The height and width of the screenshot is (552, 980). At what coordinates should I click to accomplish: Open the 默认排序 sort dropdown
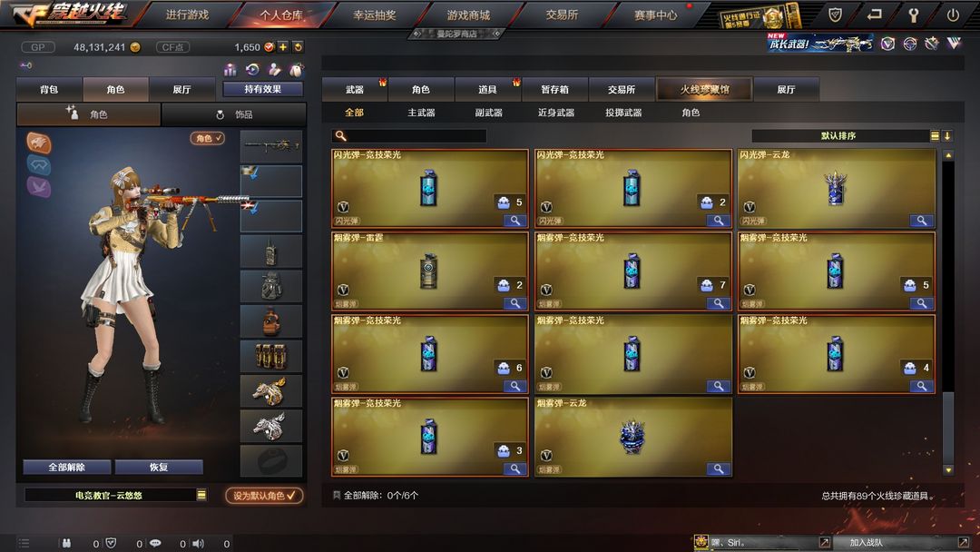coord(846,135)
